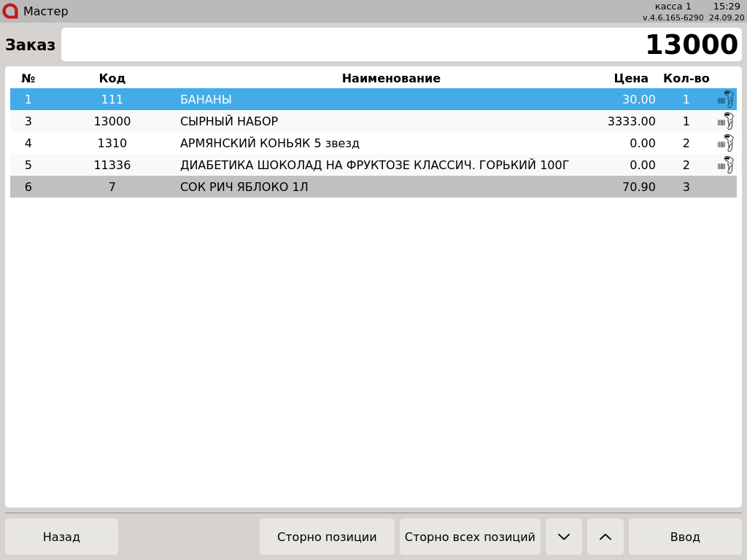The image size is (747, 560).
Task: Move the selection up with the chevron-up button
Action: pyautogui.click(x=605, y=537)
